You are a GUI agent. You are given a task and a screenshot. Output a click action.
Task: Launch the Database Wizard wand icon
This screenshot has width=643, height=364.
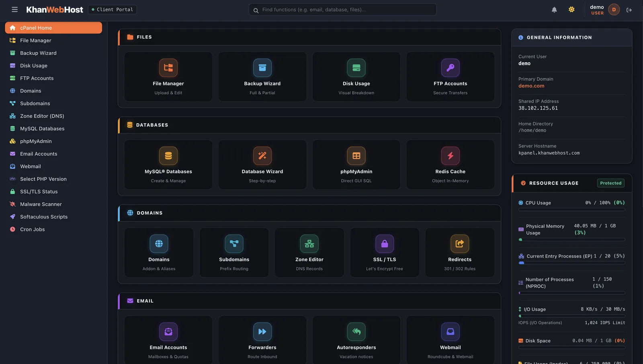pyautogui.click(x=262, y=156)
